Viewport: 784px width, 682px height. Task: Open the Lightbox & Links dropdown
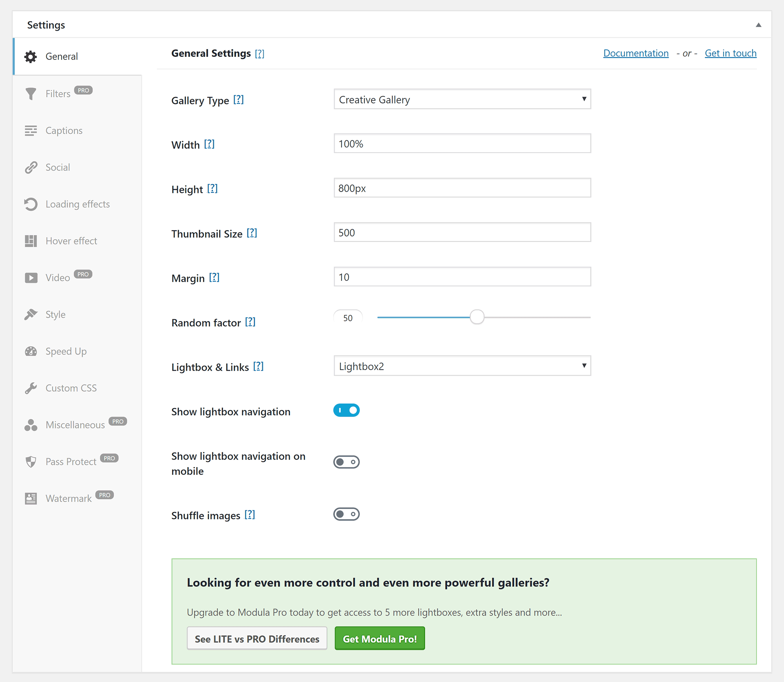point(462,366)
